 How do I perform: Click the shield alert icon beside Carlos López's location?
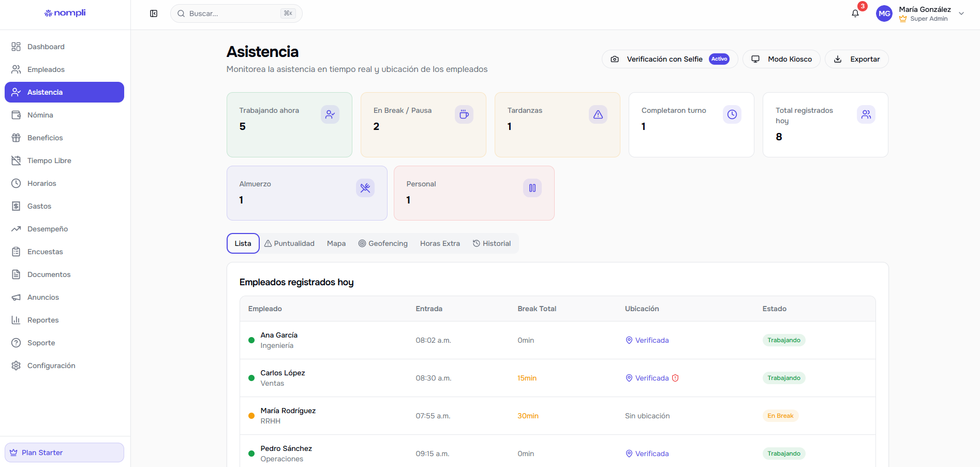675,378
